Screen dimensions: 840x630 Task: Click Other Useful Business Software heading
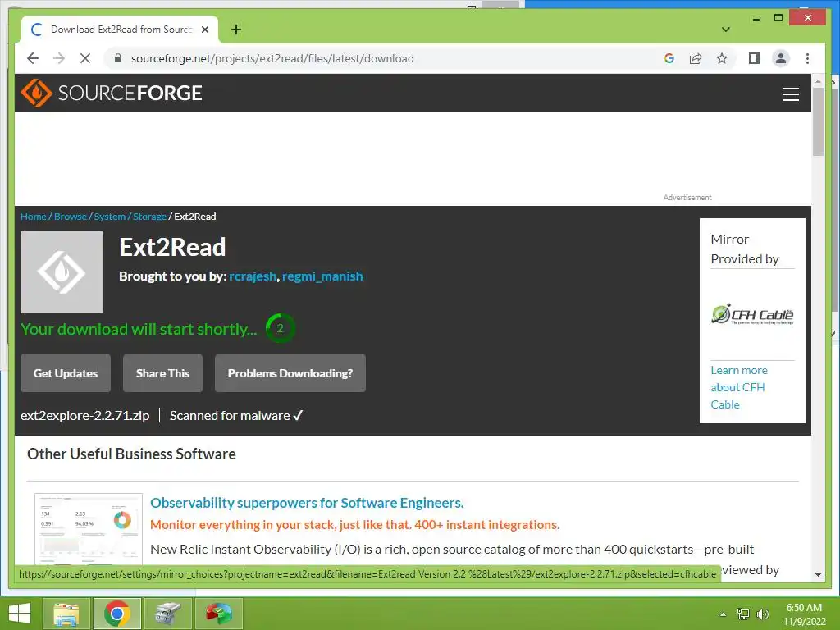pos(132,454)
